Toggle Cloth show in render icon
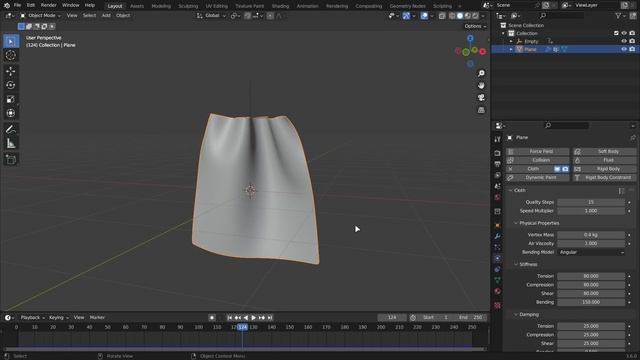 [565, 169]
